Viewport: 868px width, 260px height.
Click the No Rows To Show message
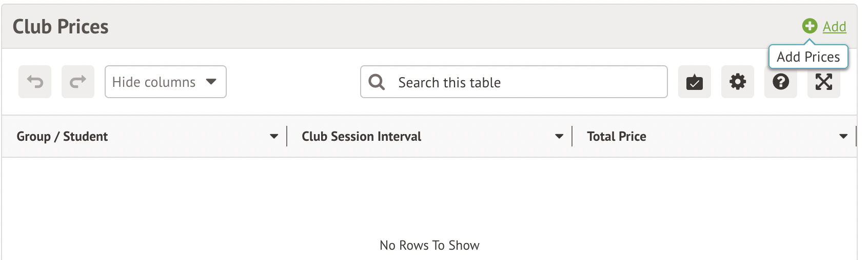coord(429,246)
